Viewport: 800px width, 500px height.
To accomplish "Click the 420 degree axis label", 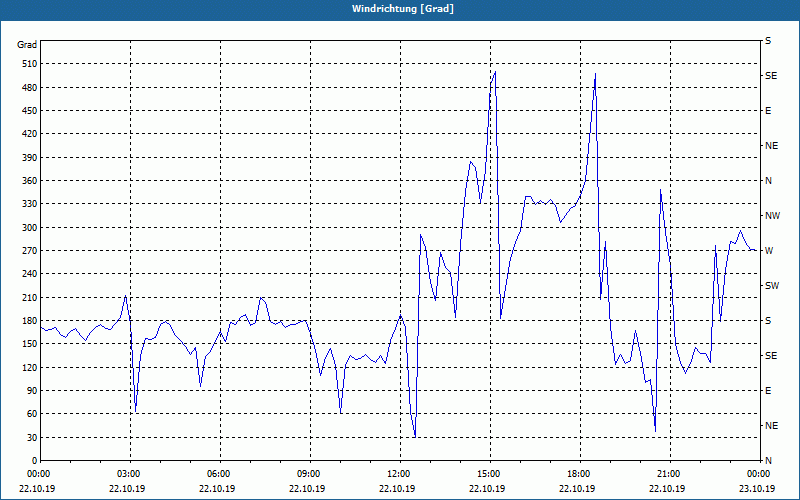I will click(x=30, y=134).
